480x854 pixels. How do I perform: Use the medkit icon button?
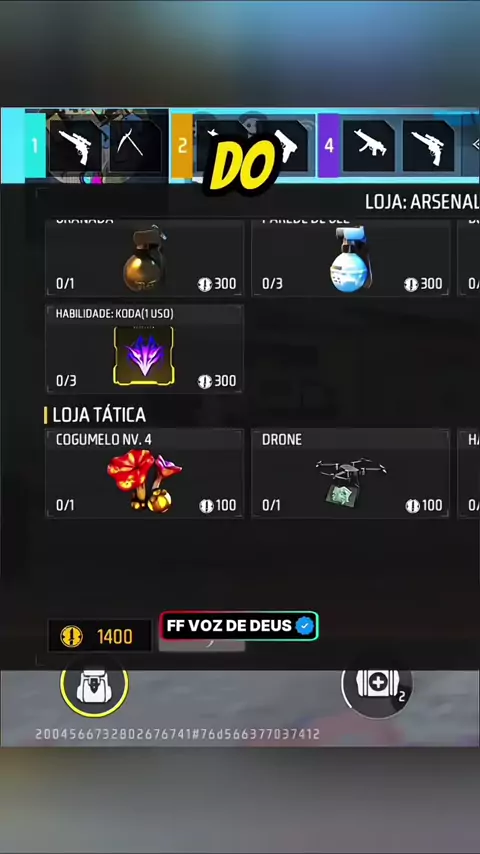(377, 684)
